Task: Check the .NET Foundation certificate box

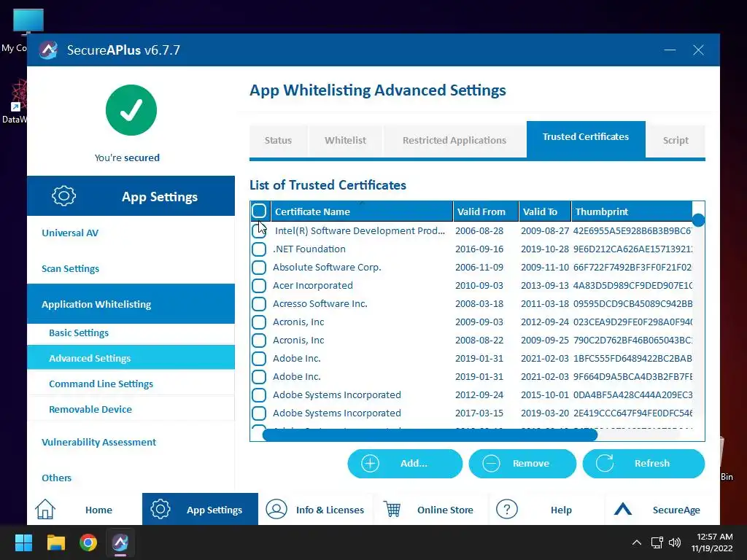Action: pos(259,249)
